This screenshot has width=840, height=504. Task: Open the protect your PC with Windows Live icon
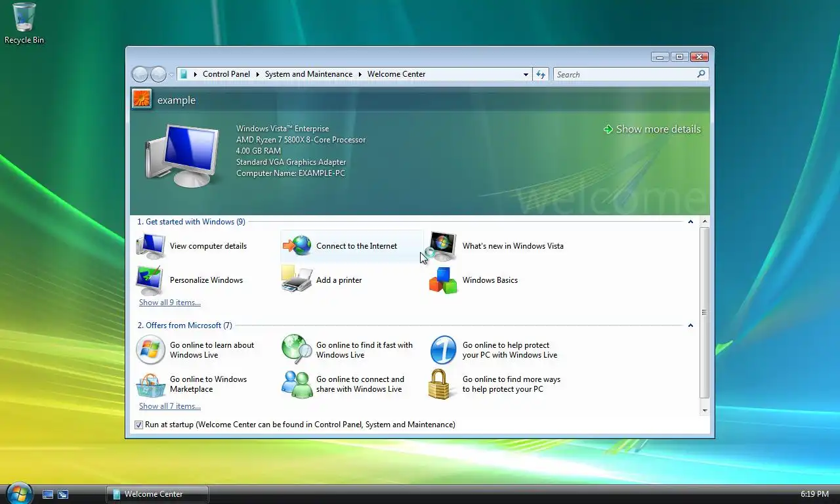[x=443, y=350]
